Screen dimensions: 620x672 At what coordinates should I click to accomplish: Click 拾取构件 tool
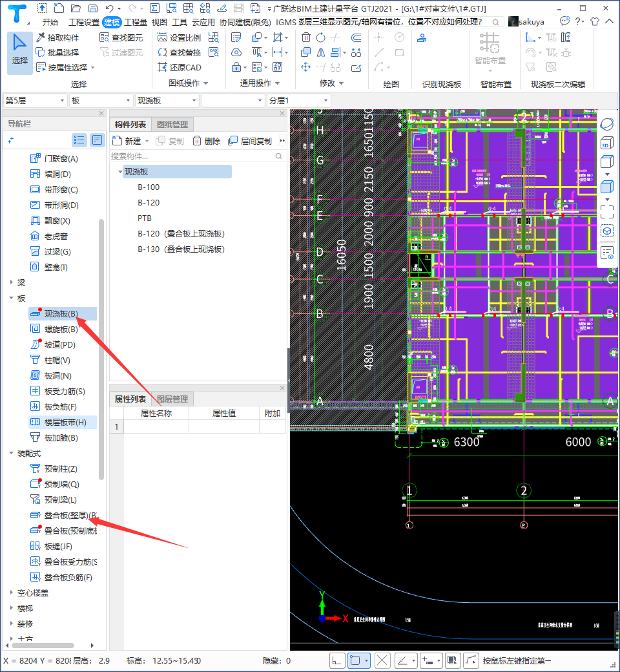(58, 37)
